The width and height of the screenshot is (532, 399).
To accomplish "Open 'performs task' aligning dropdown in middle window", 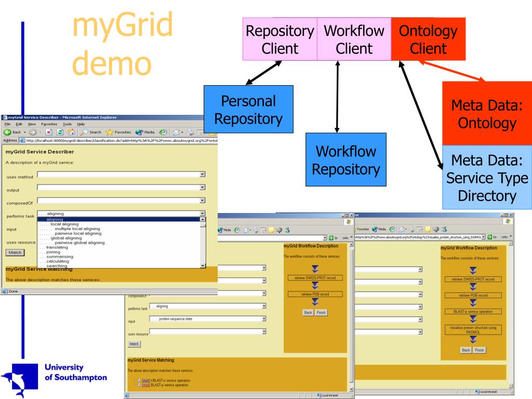I will pyautogui.click(x=264, y=306).
